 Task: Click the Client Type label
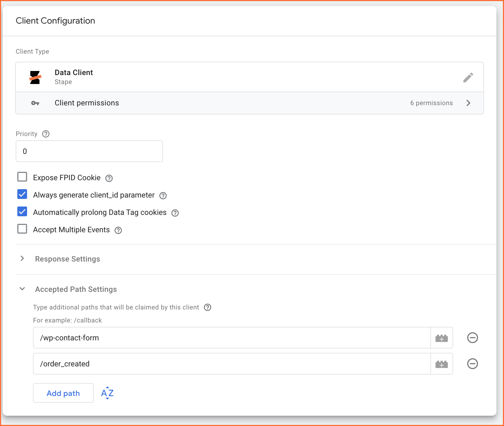click(x=32, y=52)
